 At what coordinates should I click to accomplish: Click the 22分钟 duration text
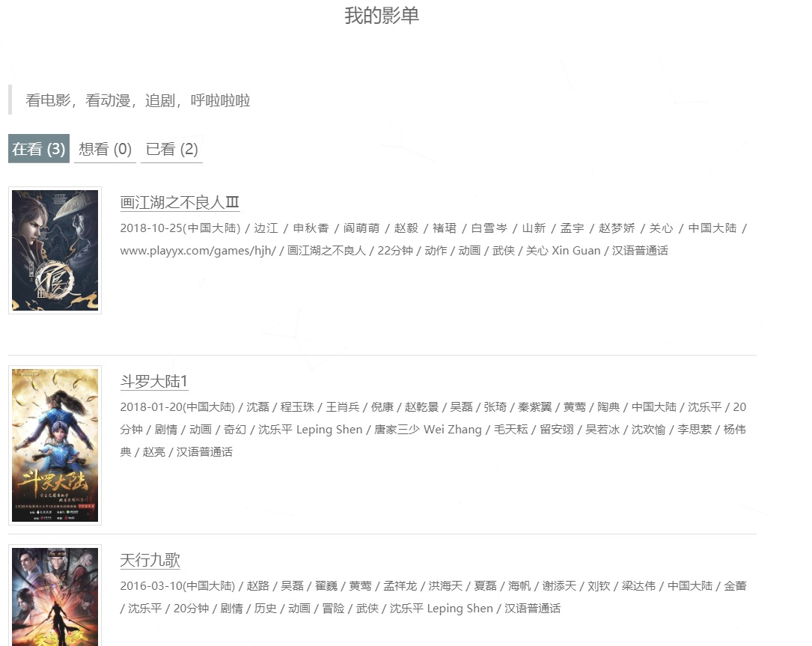click(395, 251)
